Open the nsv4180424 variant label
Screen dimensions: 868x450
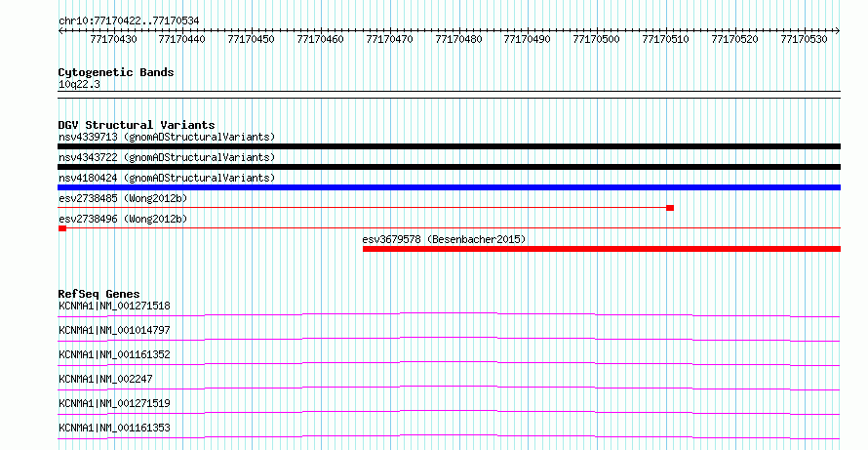click(x=167, y=178)
